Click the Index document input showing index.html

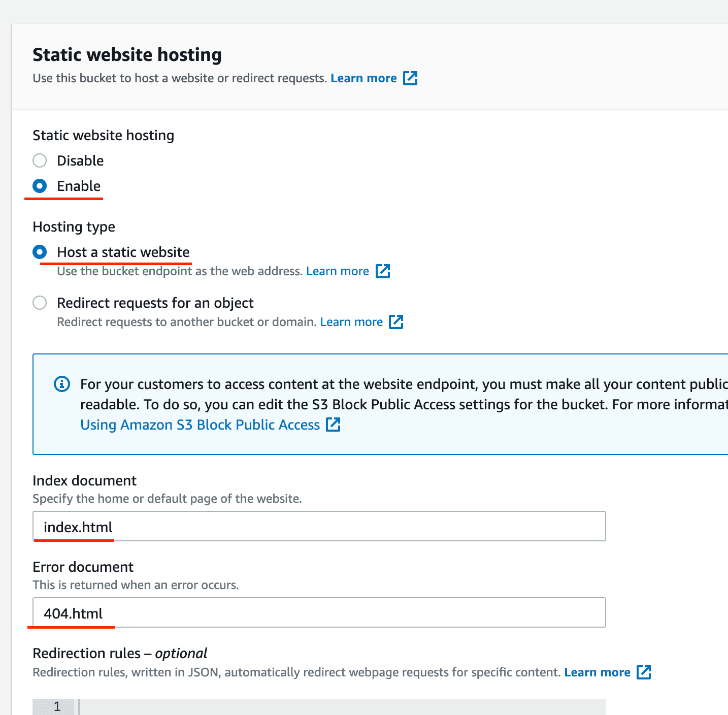pos(319,527)
